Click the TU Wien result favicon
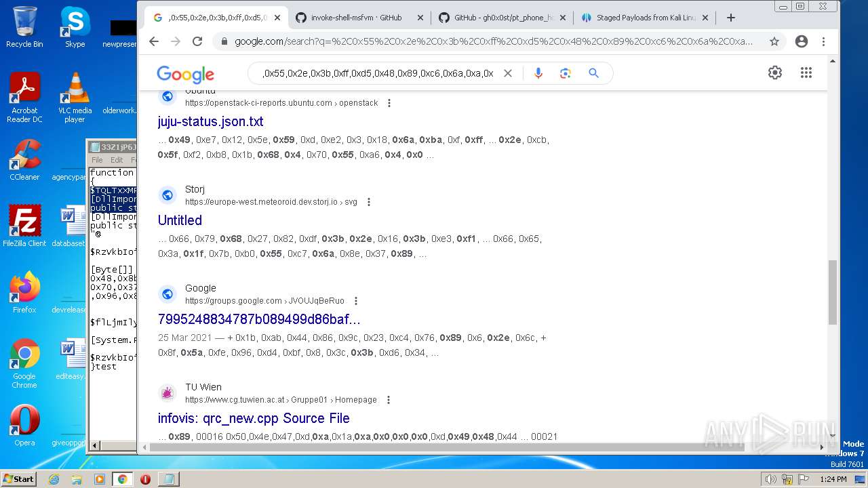 pos(167,393)
